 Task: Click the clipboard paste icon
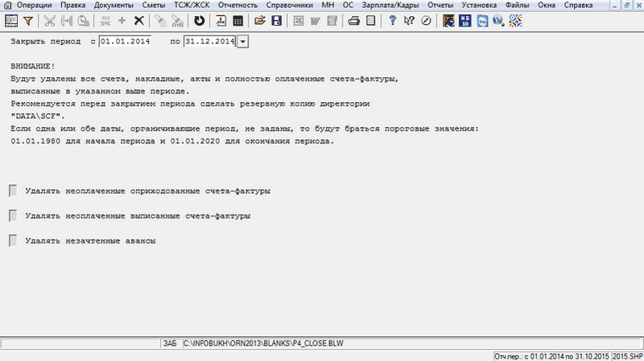[84, 21]
